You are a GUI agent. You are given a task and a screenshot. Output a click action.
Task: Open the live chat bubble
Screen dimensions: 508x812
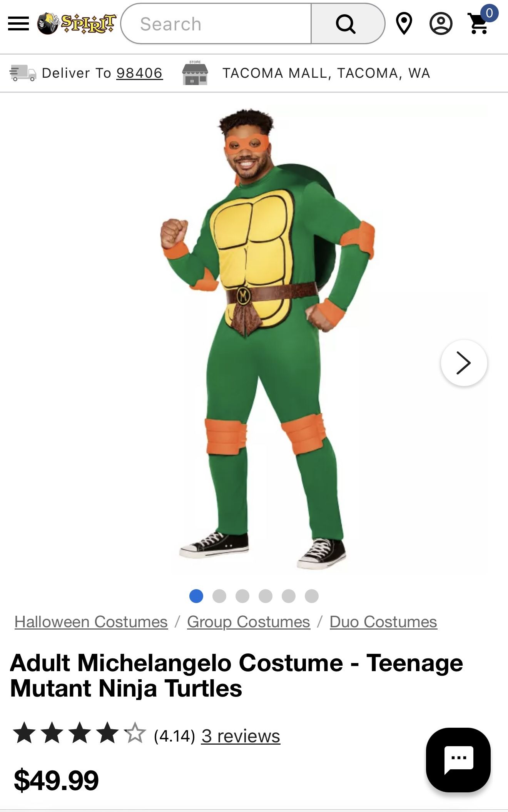click(x=458, y=760)
